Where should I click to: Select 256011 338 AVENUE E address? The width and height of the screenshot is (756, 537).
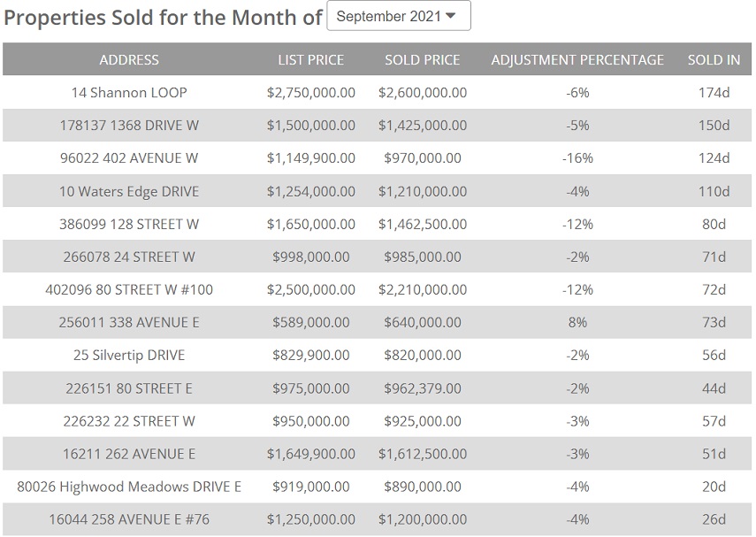(x=129, y=322)
